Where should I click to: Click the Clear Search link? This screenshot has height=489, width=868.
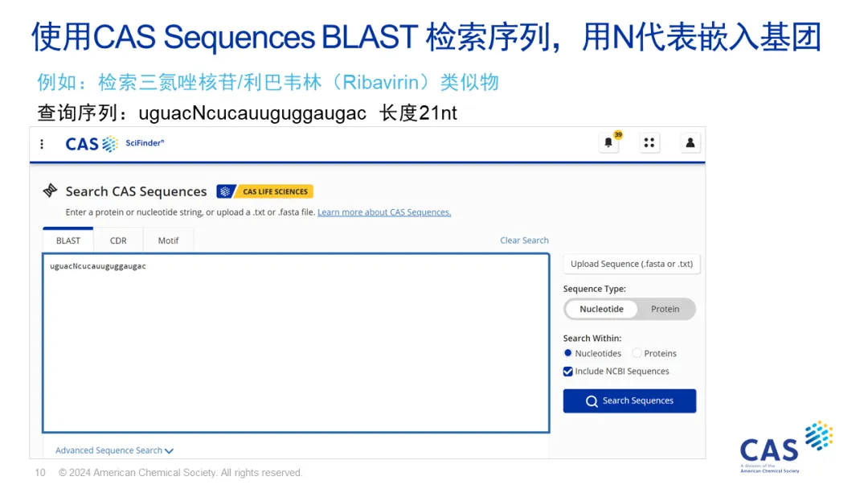524,240
